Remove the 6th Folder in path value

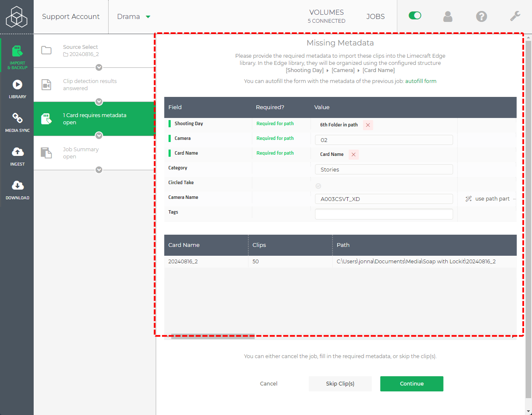[x=368, y=125]
